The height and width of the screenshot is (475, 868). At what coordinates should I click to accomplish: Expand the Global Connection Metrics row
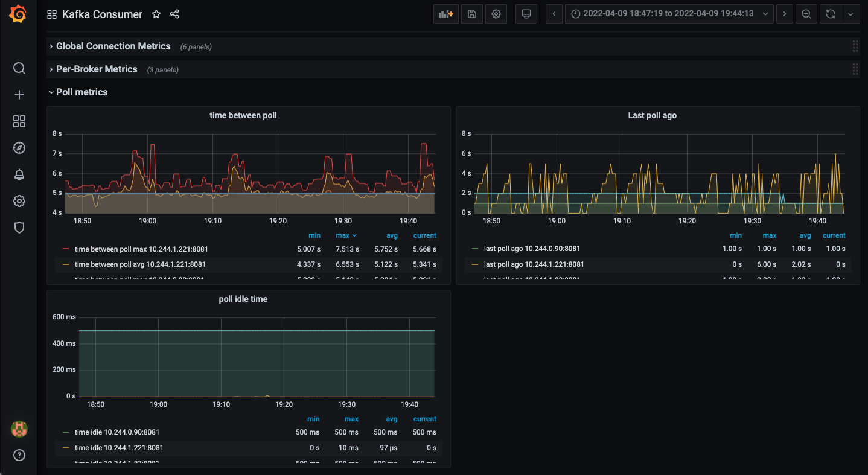[113, 46]
